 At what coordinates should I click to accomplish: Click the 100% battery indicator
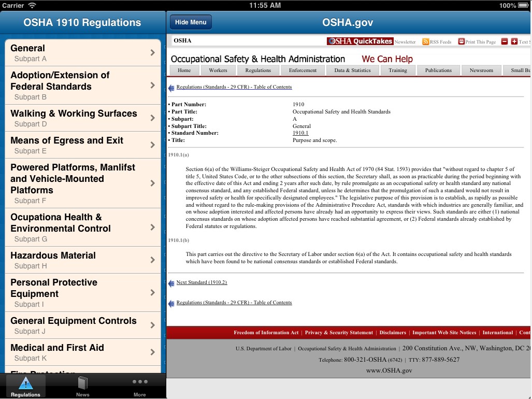515,5
